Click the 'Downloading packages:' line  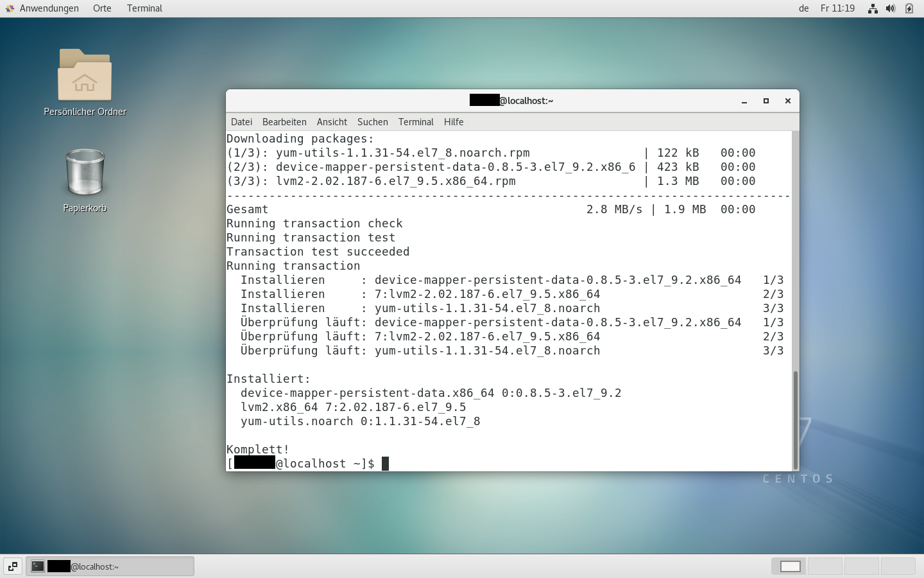pyautogui.click(x=300, y=139)
